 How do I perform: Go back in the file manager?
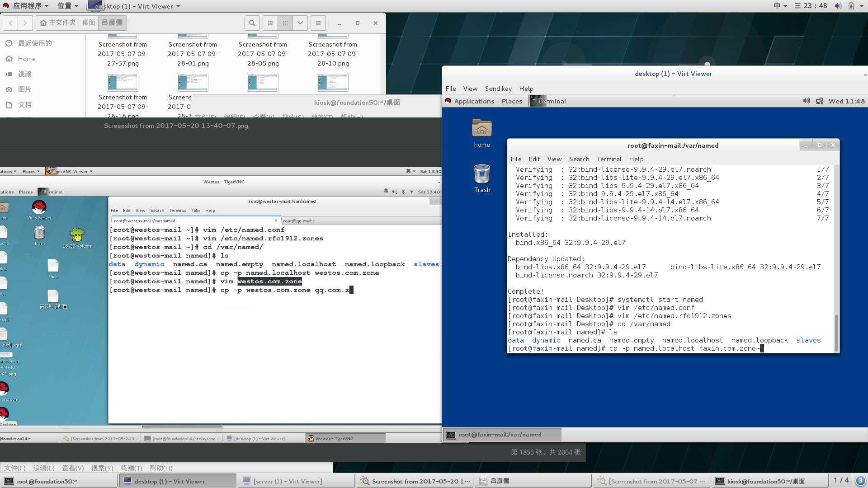(11, 23)
